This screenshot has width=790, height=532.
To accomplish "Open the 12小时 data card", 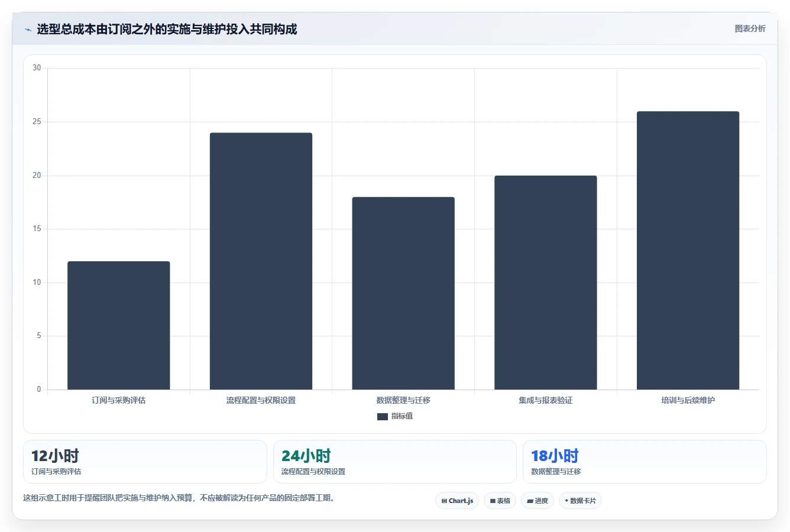I will click(145, 462).
